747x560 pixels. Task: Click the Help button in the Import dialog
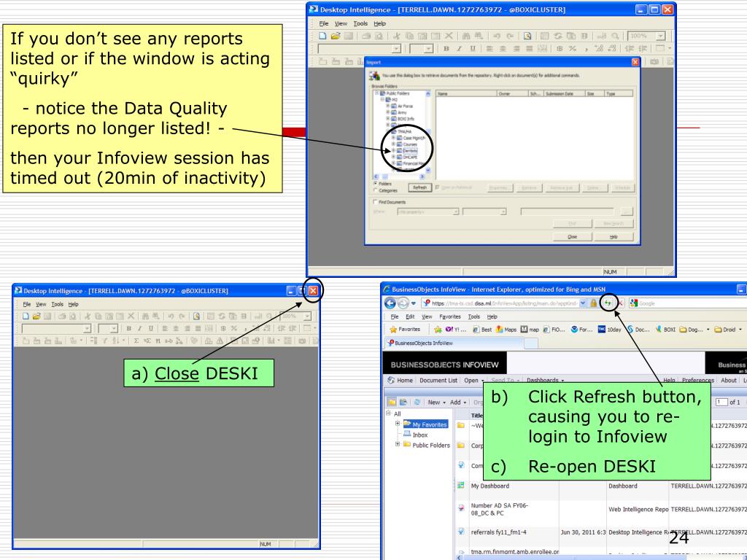(614, 237)
